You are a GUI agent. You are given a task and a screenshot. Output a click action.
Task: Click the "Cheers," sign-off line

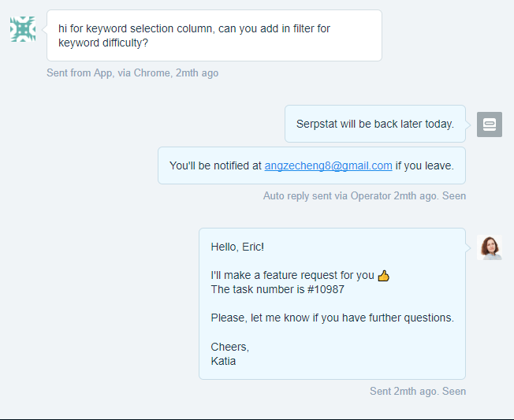229,347
